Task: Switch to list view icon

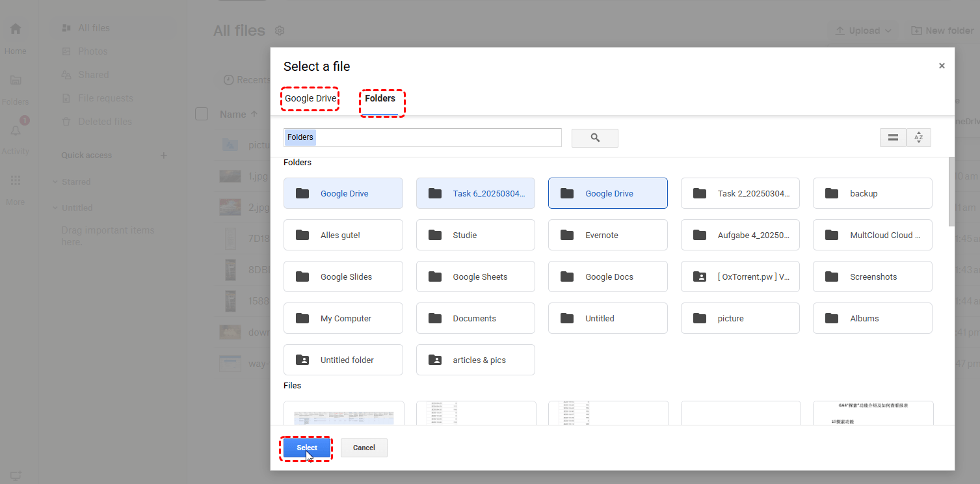Action: coord(893,138)
